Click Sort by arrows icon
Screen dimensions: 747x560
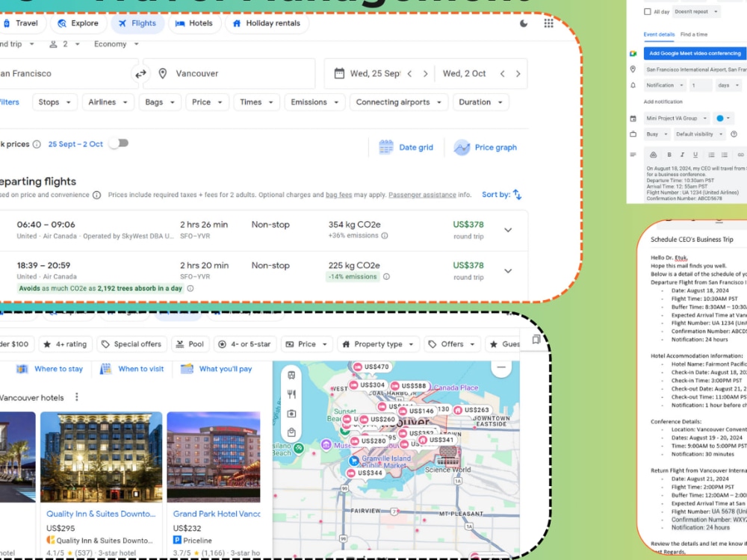(x=518, y=195)
